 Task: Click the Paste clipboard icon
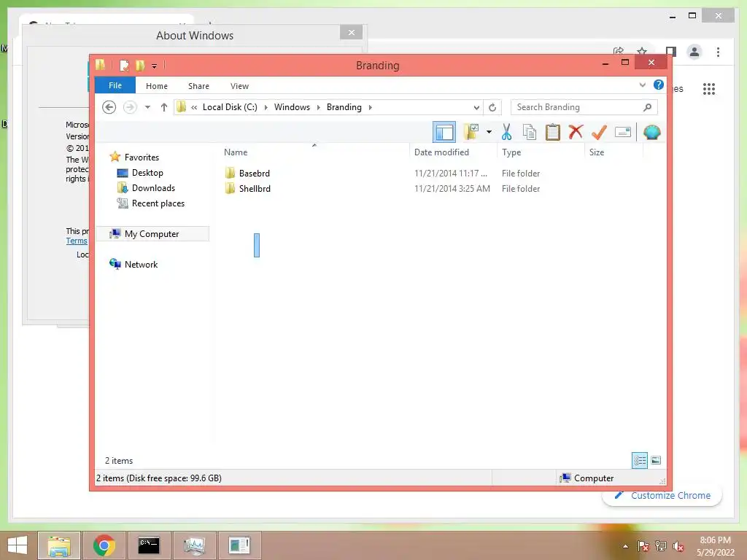[553, 132]
